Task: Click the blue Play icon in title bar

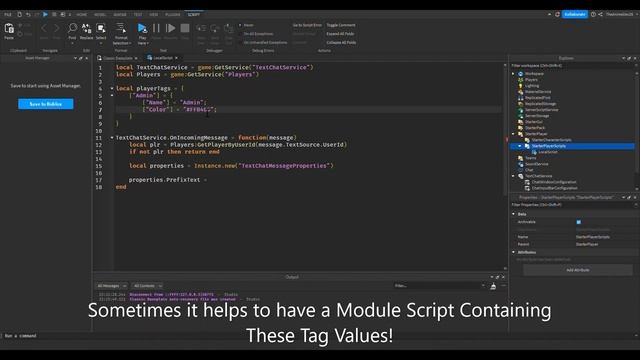Action: pyautogui.click(x=45, y=14)
